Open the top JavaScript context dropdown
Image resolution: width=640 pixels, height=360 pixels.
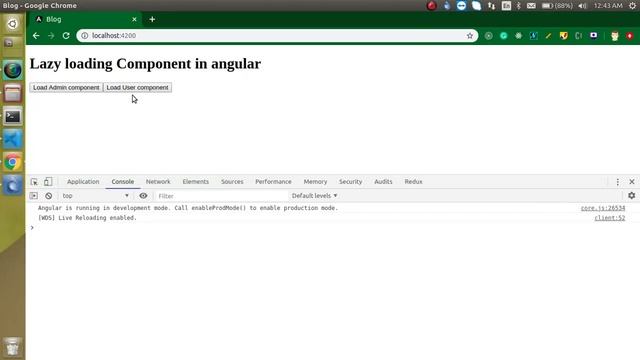click(95, 196)
